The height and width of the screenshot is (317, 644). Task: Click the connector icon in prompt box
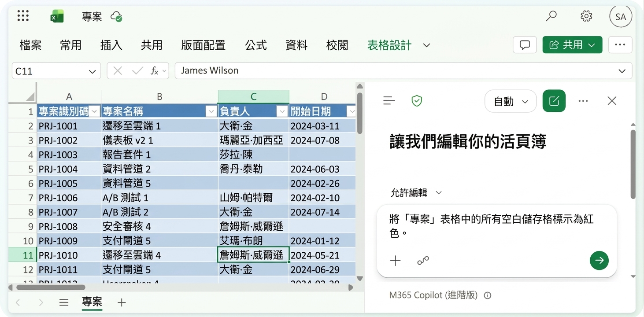pos(423,261)
